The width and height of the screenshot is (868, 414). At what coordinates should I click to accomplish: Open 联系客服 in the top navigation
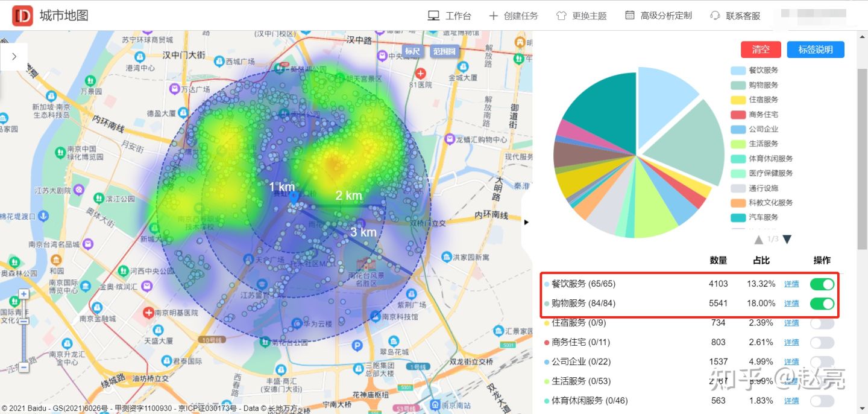735,16
